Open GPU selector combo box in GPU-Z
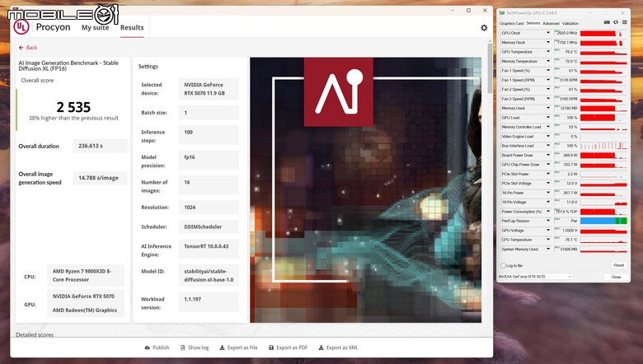The width and height of the screenshot is (643, 364). click(535, 277)
